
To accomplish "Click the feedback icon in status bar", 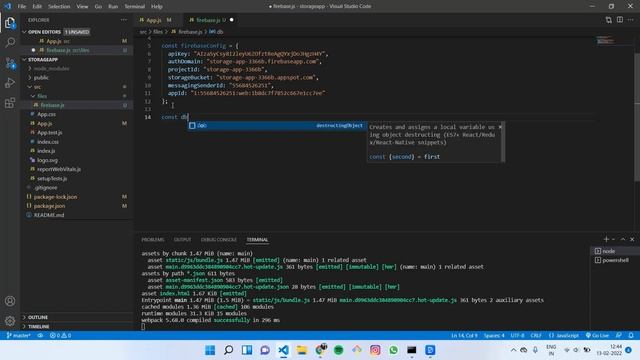I will tap(619, 336).
